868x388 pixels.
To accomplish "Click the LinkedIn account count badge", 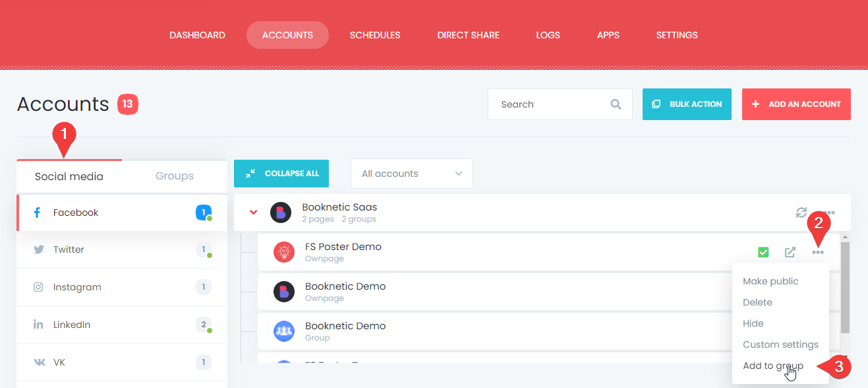I will [x=204, y=325].
